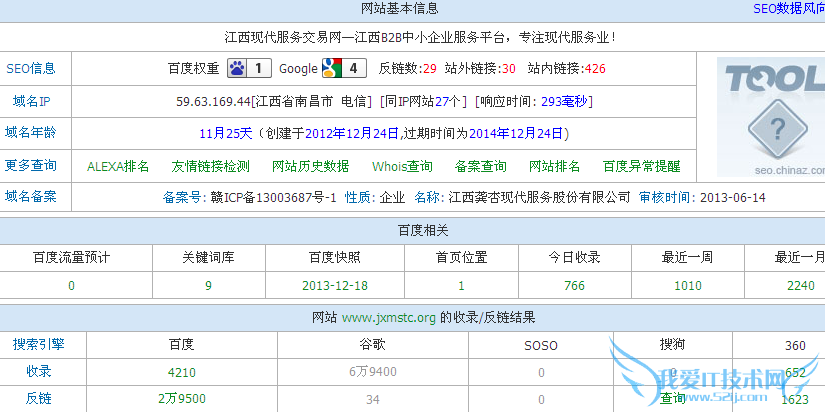
Task: Click the 备案号 label
Action: [182, 198]
